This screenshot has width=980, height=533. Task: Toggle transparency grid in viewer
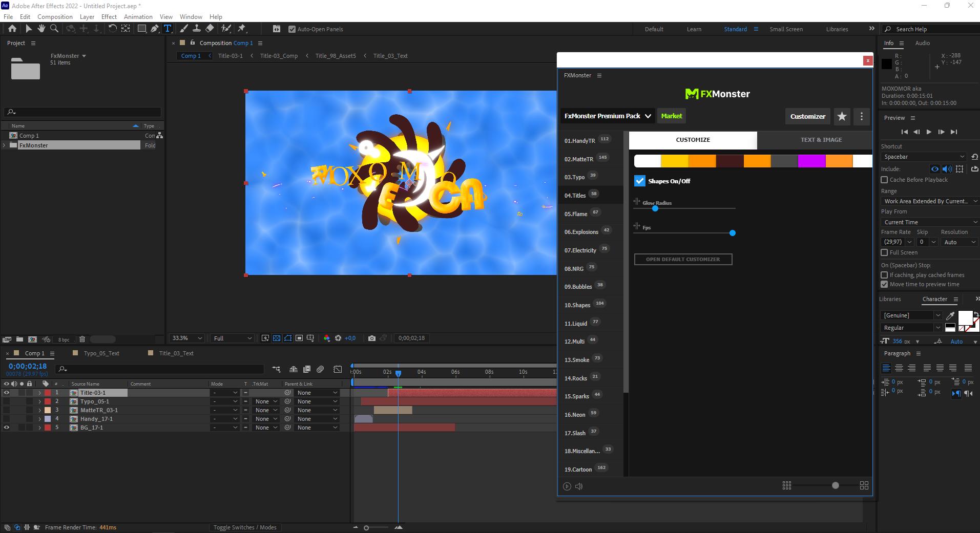[277, 338]
